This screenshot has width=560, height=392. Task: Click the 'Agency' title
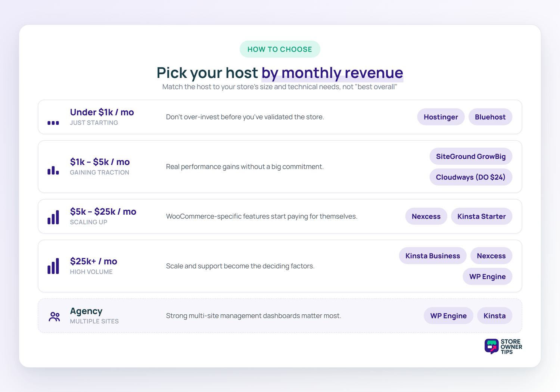(86, 311)
